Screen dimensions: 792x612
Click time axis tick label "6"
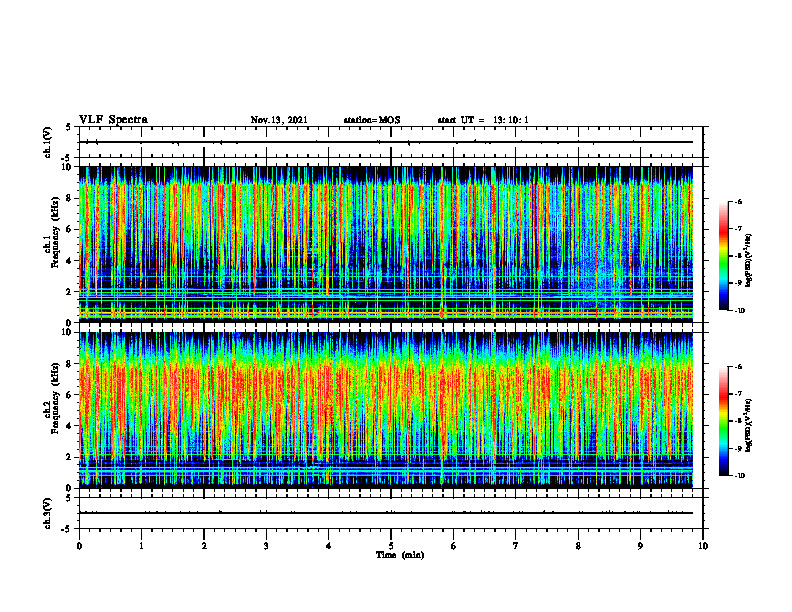[454, 546]
